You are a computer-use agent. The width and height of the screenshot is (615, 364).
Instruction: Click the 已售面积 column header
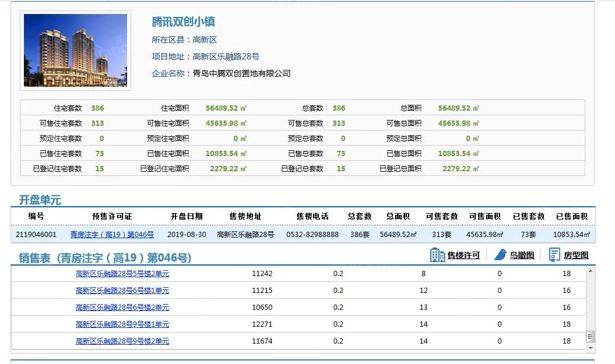(572, 216)
